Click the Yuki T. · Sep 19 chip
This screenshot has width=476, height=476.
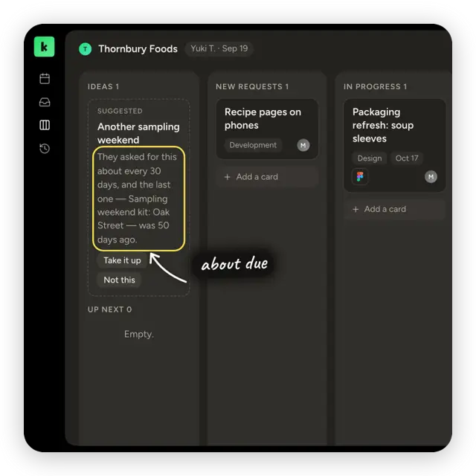[219, 48]
